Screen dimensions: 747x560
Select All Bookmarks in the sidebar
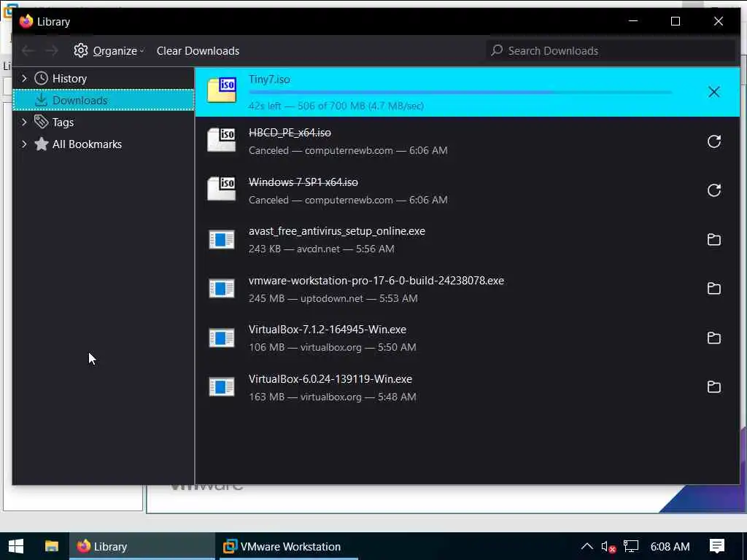coord(104,144)
